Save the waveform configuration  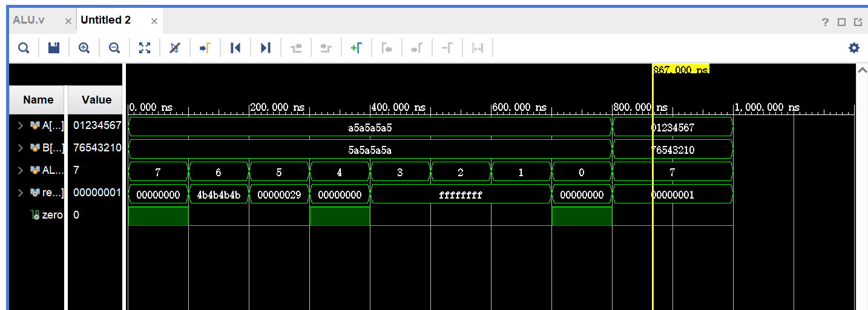pos(54,48)
